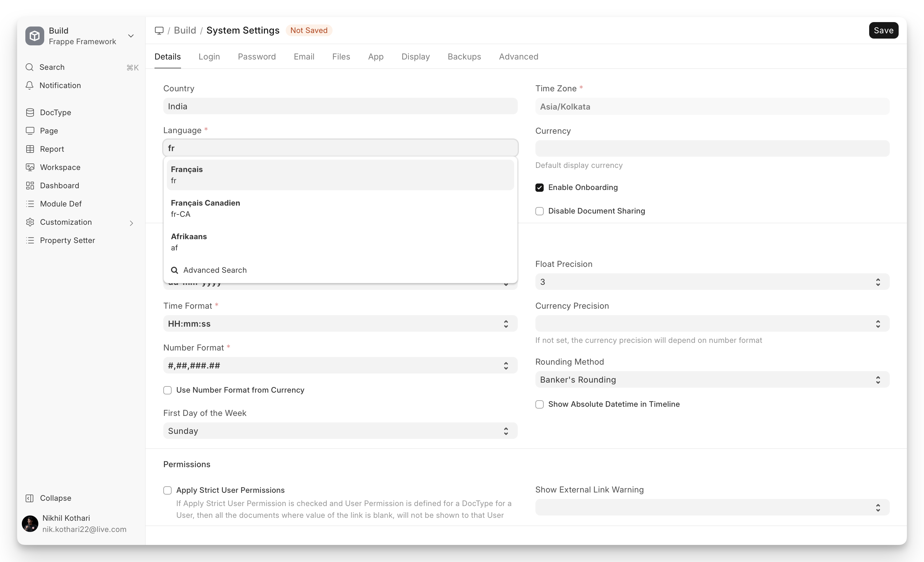
Task: Enable Apply Strict User Permissions checkbox
Action: tap(167, 490)
